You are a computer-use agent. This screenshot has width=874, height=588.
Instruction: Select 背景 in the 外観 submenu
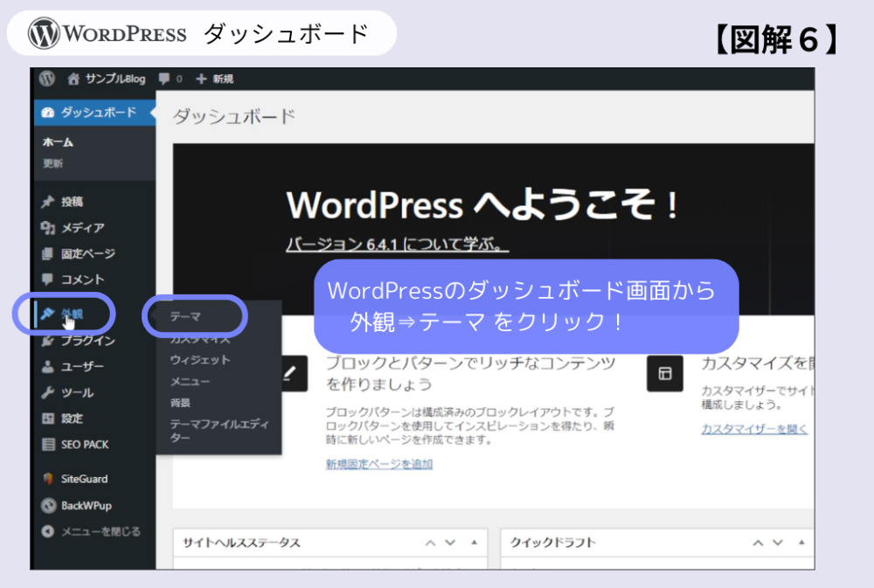point(180,403)
